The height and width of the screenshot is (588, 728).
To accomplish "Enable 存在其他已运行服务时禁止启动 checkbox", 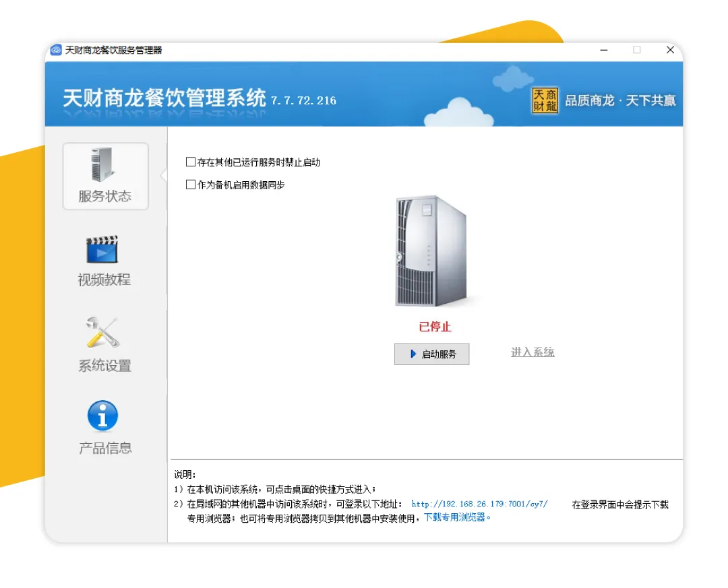I will [x=190, y=162].
